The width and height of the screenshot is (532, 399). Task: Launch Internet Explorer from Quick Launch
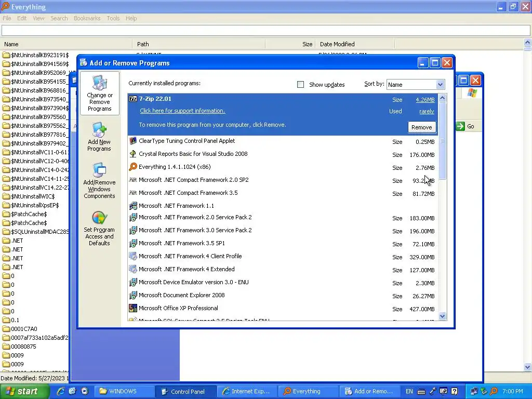point(61,391)
